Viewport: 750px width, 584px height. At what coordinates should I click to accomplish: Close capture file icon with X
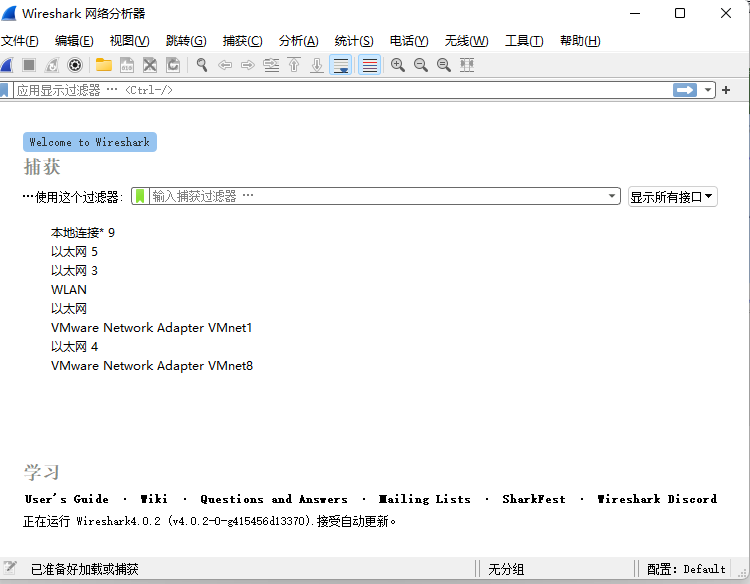click(x=150, y=65)
